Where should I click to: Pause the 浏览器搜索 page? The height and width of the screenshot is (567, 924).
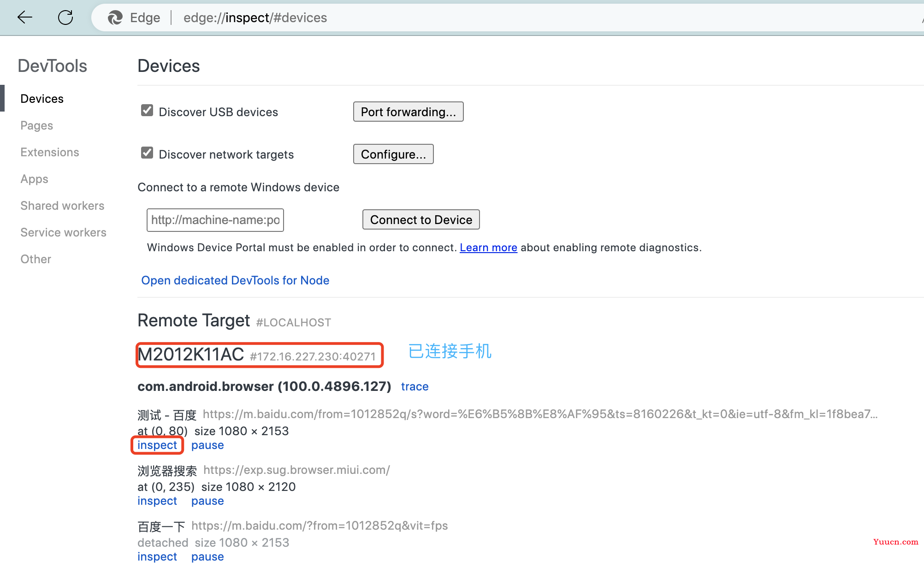tap(207, 501)
